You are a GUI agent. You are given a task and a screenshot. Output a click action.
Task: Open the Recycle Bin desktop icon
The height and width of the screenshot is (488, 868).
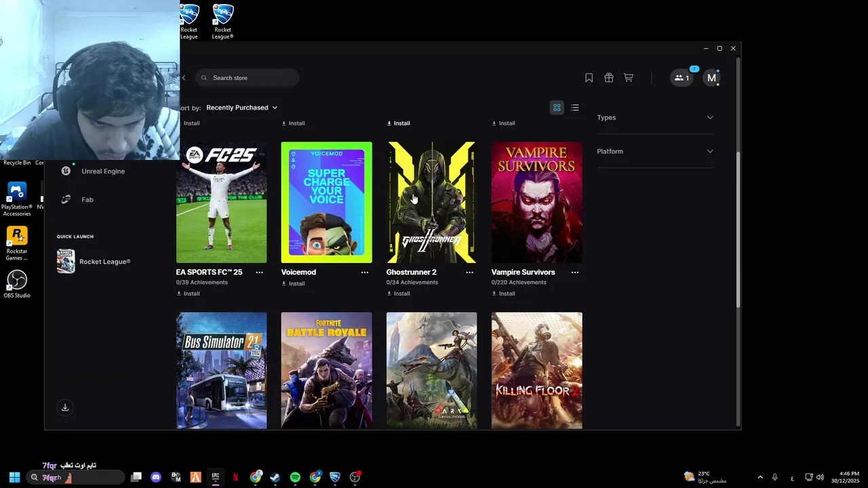pos(17,163)
